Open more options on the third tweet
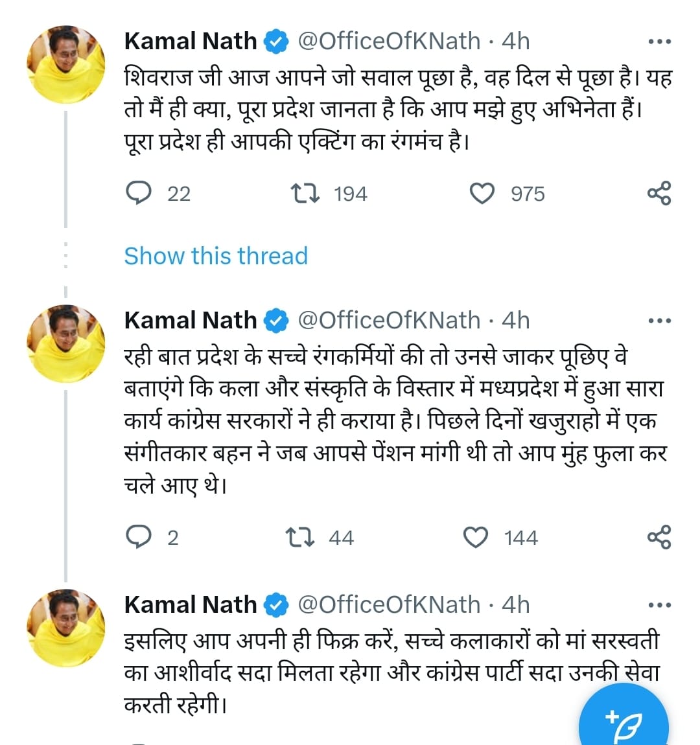 (660, 604)
